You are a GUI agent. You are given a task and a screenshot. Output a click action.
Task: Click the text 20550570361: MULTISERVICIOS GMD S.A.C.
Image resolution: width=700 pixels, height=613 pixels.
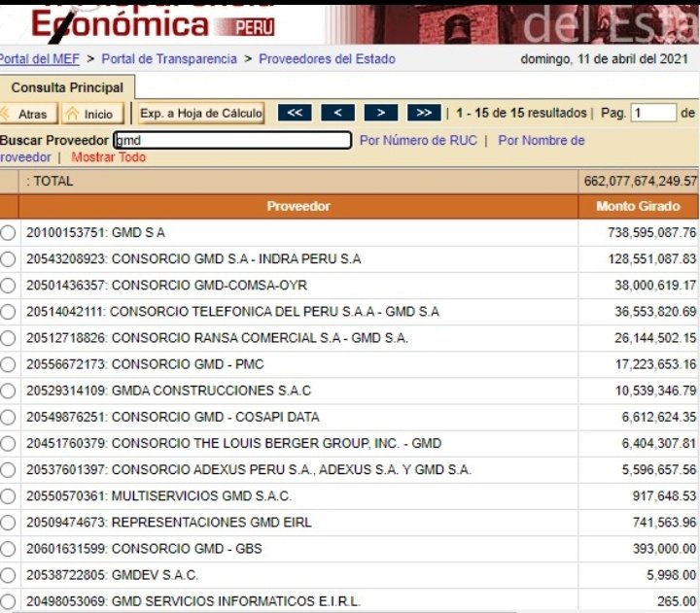pyautogui.click(x=158, y=496)
